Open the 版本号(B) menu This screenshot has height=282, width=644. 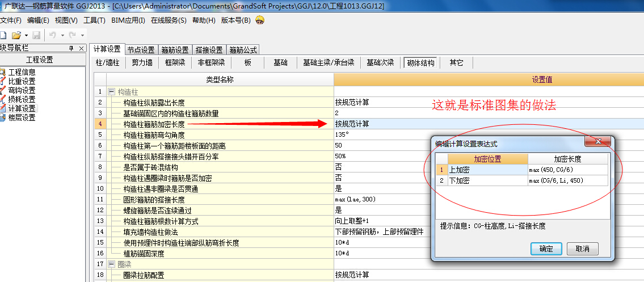pyautogui.click(x=235, y=20)
